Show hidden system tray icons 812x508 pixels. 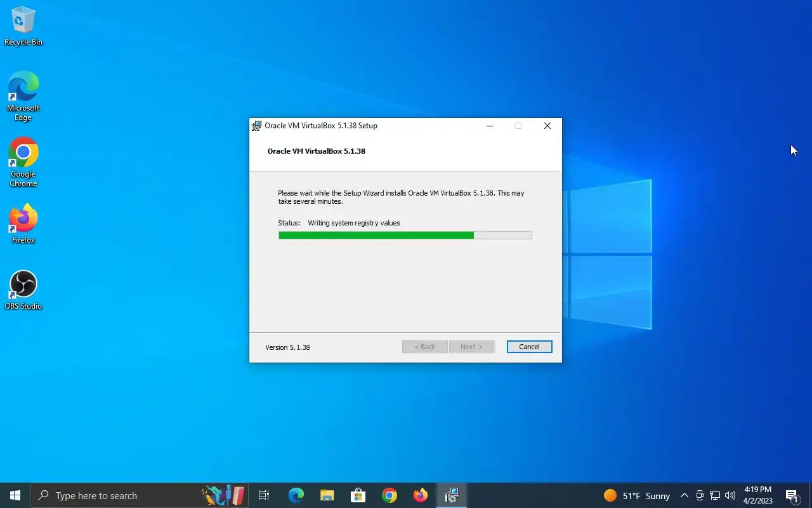(x=684, y=495)
